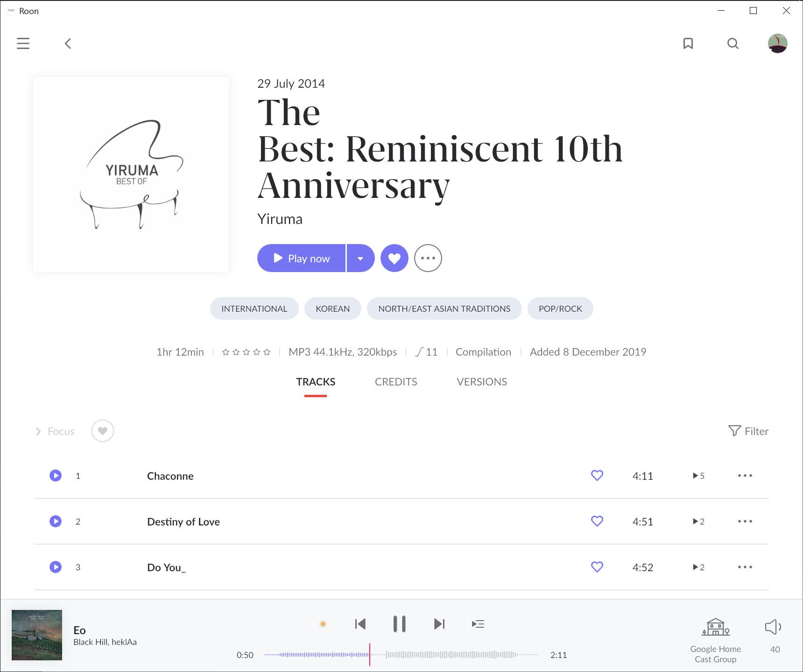
Task: Switch to the CREDITS tab
Action: (396, 382)
